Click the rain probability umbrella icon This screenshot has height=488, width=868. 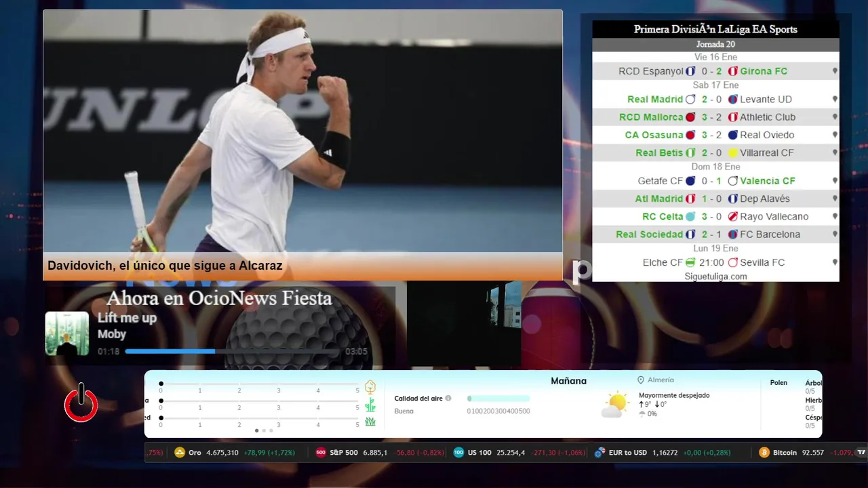(642, 414)
